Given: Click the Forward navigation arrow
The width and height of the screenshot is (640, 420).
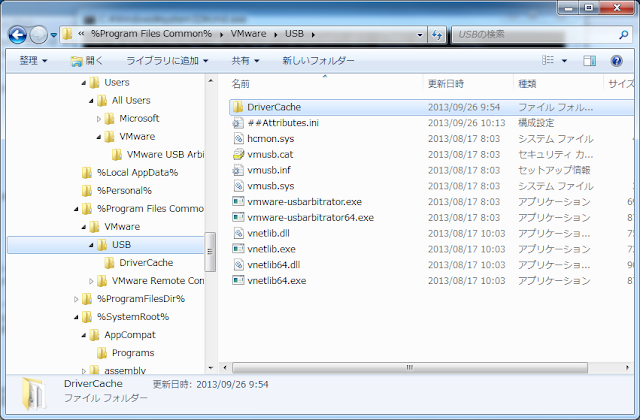Looking at the screenshot, I should coord(39,35).
